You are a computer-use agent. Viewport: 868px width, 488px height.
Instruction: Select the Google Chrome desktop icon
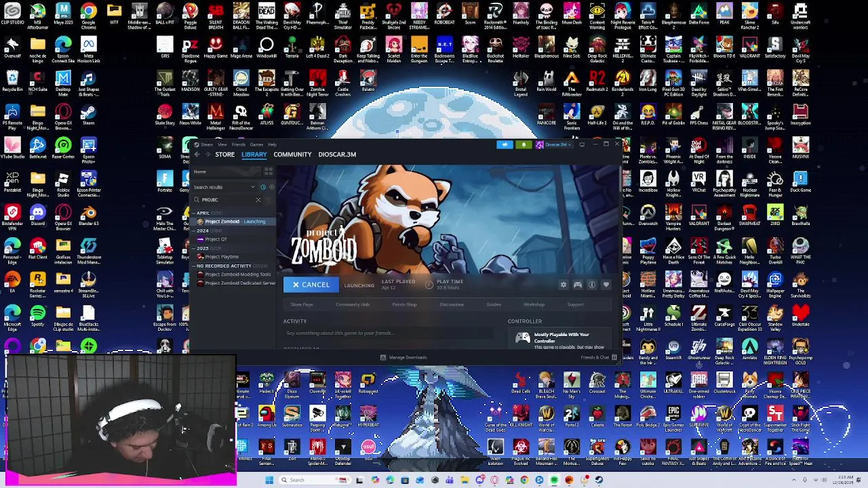(x=88, y=15)
